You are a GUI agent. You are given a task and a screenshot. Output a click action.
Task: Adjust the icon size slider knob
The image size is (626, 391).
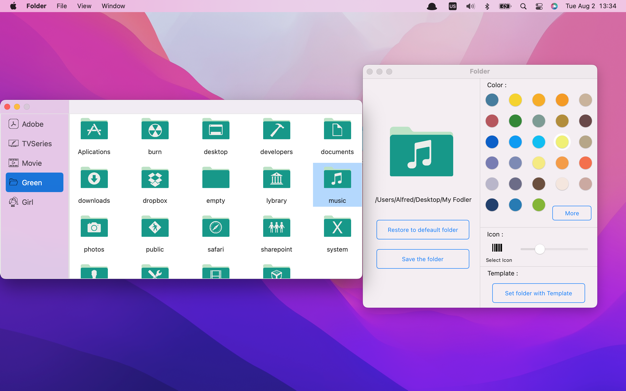(x=540, y=249)
